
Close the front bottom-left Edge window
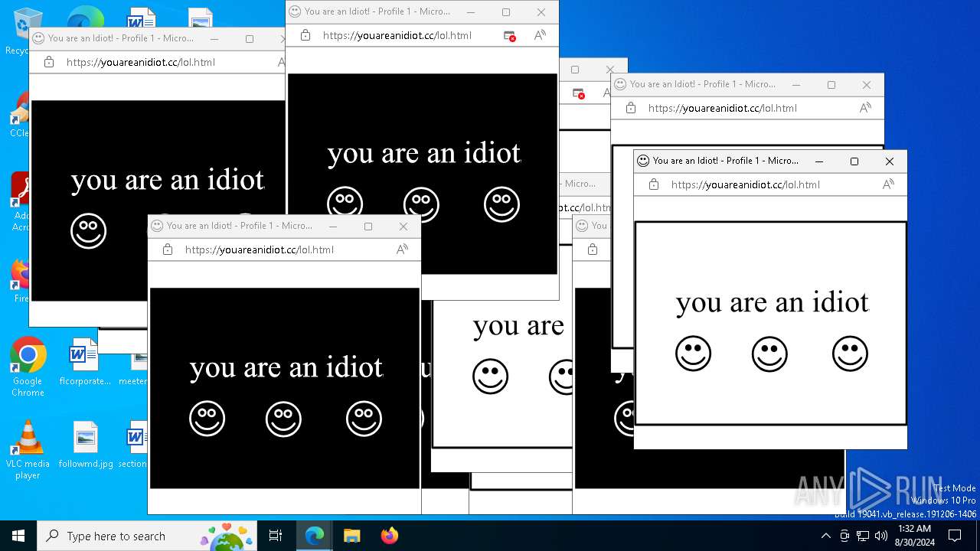tap(403, 227)
